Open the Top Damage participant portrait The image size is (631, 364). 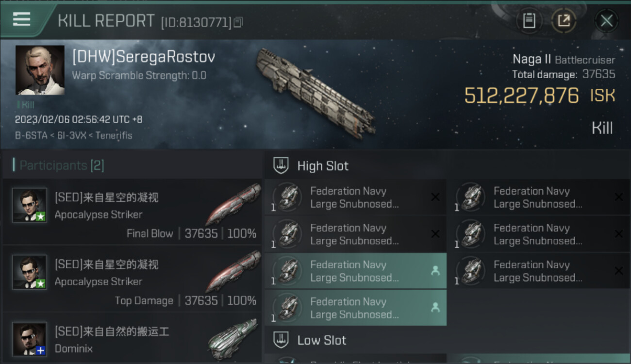click(30, 272)
